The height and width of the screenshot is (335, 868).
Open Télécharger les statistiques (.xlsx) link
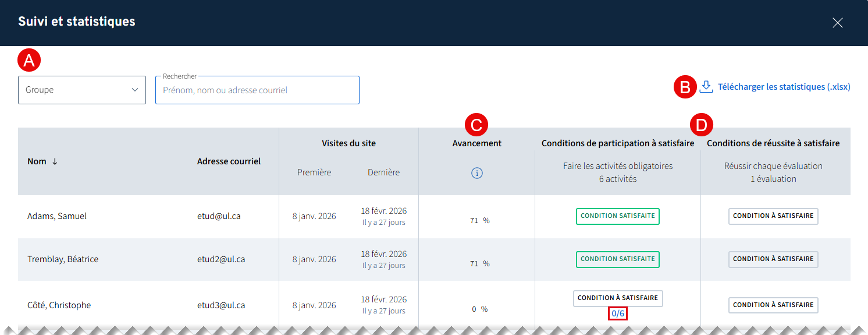[784, 87]
